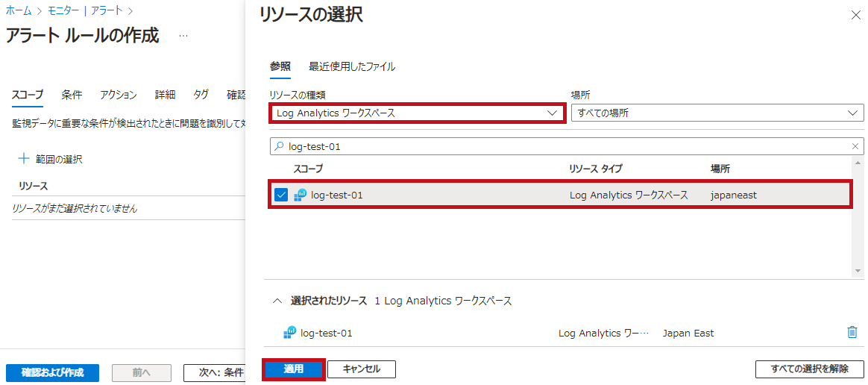868x385 pixels.
Task: Clear the log-test-01 search text
Action: pyautogui.click(x=855, y=146)
